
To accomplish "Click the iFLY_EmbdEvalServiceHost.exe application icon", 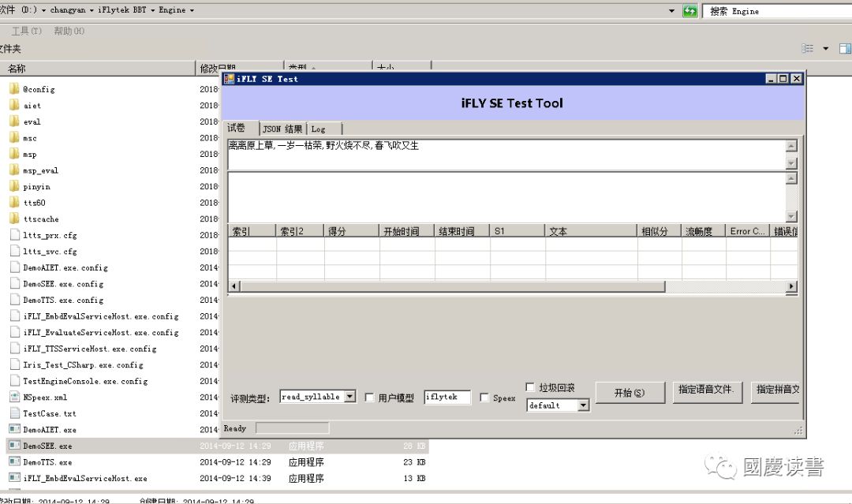I will (x=15, y=478).
